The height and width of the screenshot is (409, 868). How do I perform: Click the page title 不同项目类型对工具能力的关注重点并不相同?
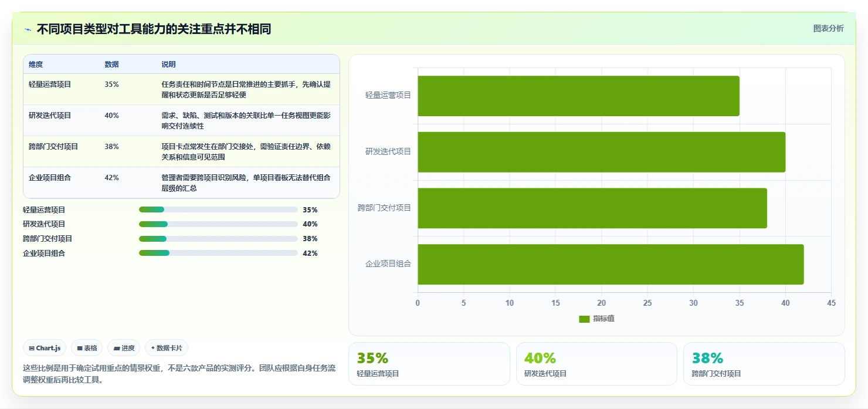click(x=154, y=29)
